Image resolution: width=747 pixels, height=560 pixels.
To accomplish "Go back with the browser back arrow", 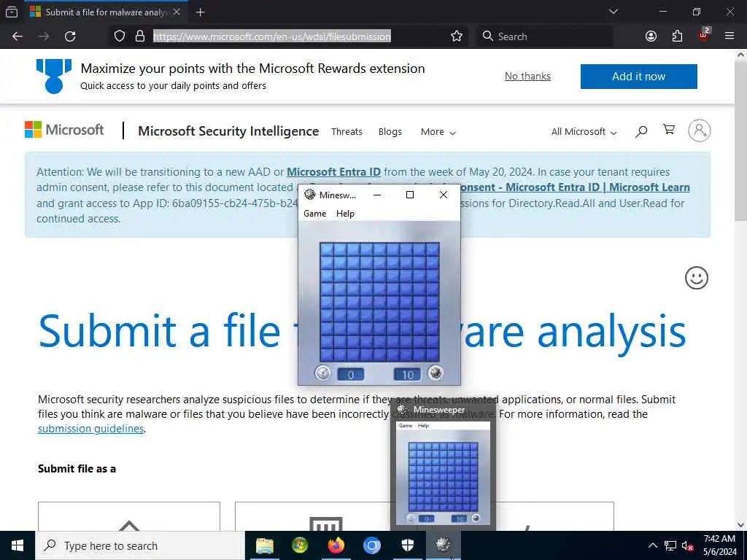I will (18, 36).
